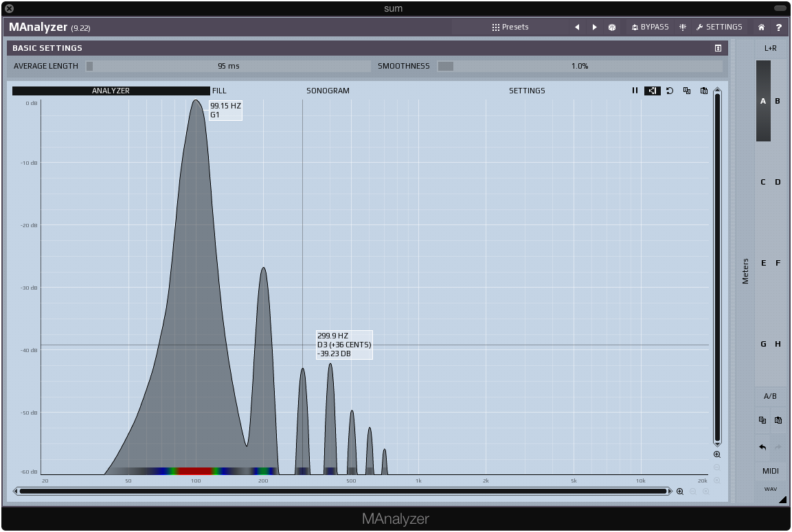The height and width of the screenshot is (532, 792).
Task: Toggle the highlighted analyzer mode icon
Action: 653,91
